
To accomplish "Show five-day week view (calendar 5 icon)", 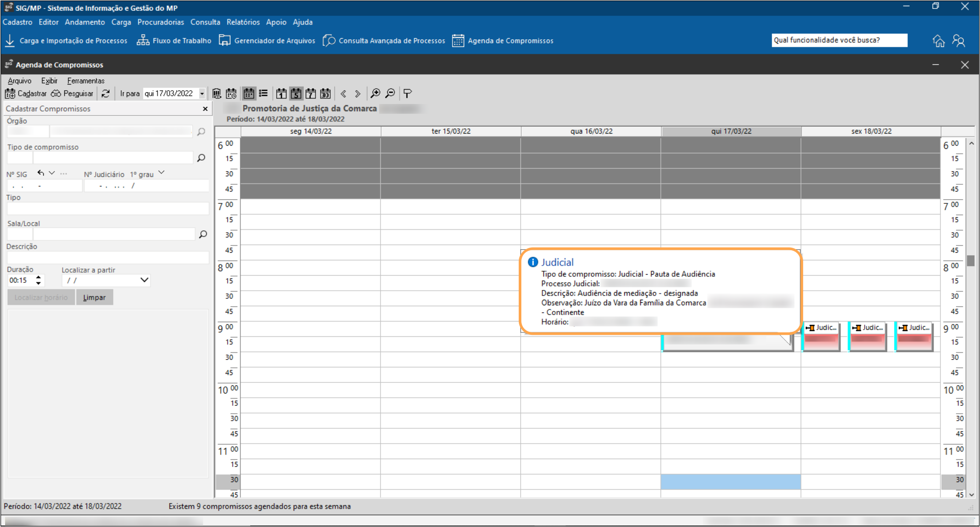I will (x=296, y=94).
